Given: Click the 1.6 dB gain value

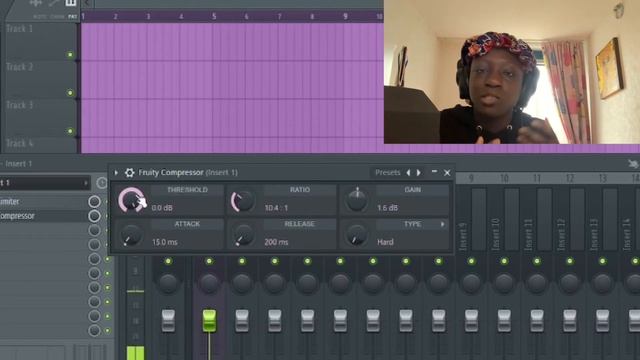Looking at the screenshot, I should (x=387, y=208).
